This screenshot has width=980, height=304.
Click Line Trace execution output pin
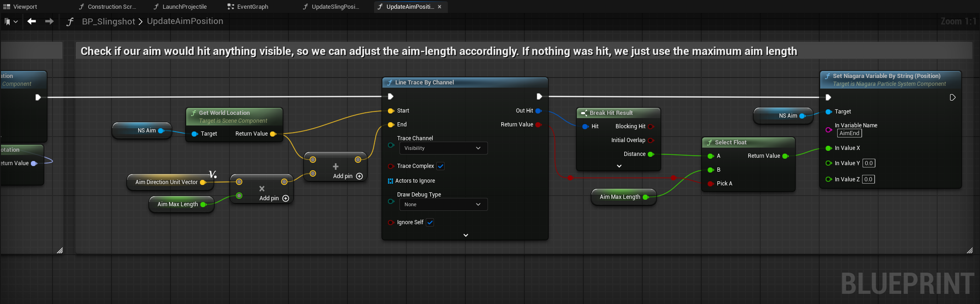(x=539, y=96)
